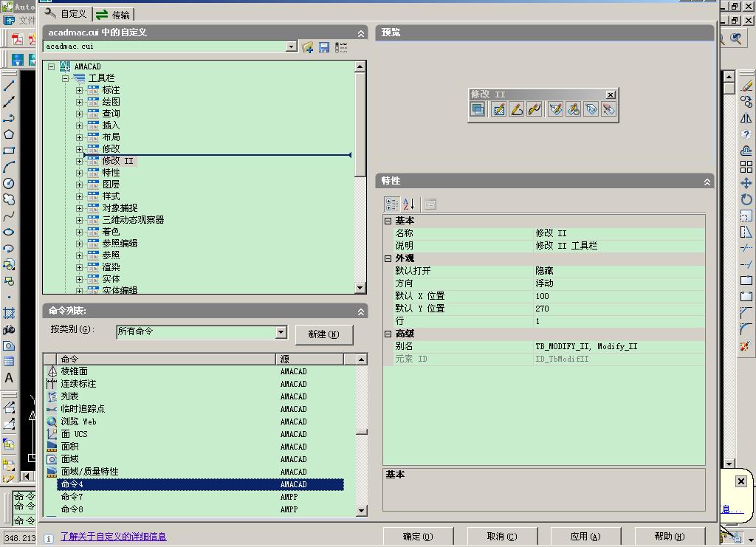Click the explode tool in right toolbar
This screenshot has width=756, height=547.
(746, 345)
